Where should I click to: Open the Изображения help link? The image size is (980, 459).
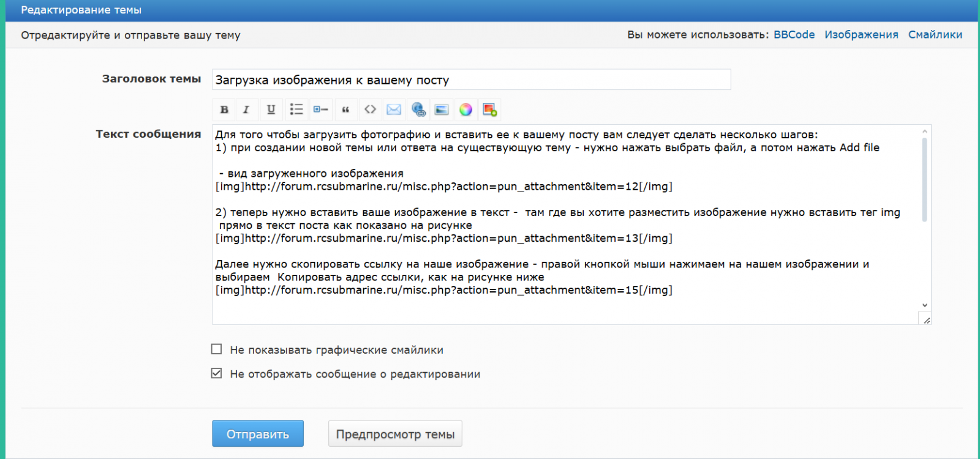861,35
